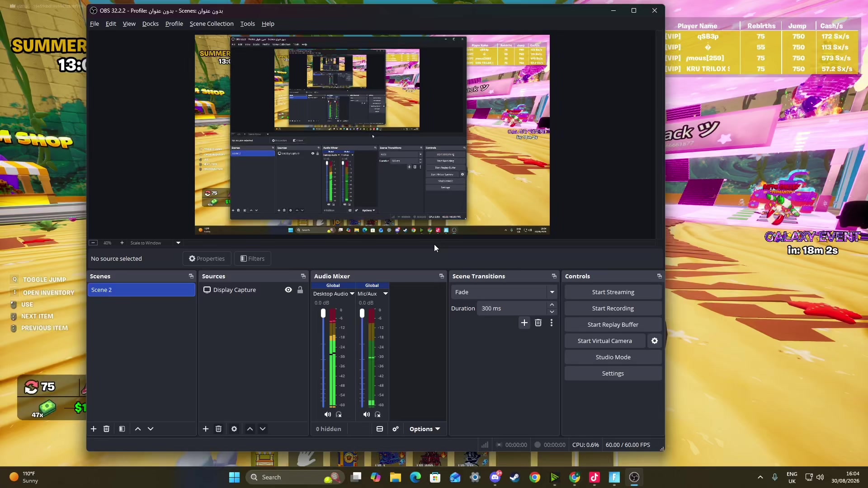Viewport: 868px width, 488px height.
Task: Toggle lock on Display Capture source
Action: [x=300, y=290]
